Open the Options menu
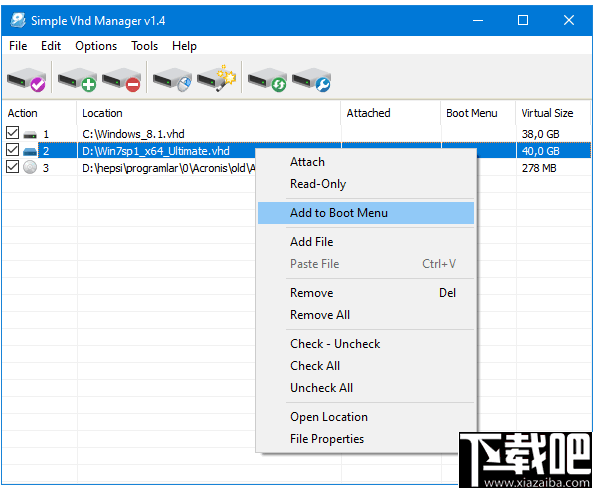594x488 pixels. 96,46
